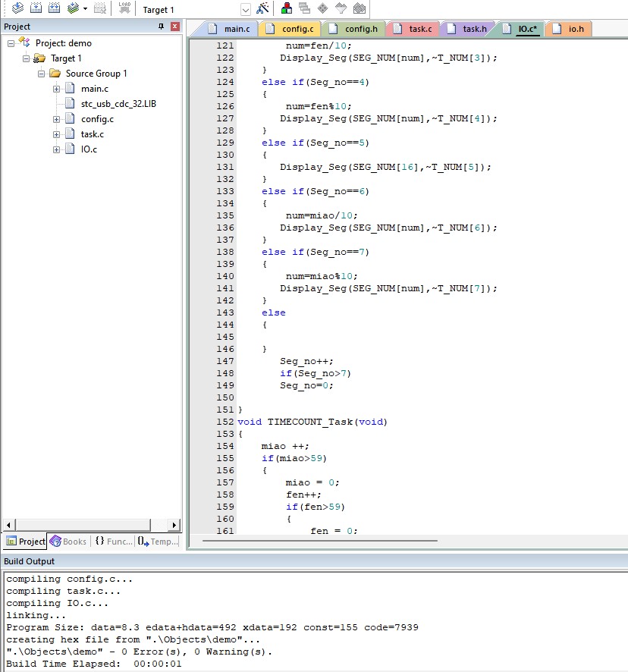Click the Rebuild all target files icon
This screenshot has width=628, height=672.
(x=54, y=8)
